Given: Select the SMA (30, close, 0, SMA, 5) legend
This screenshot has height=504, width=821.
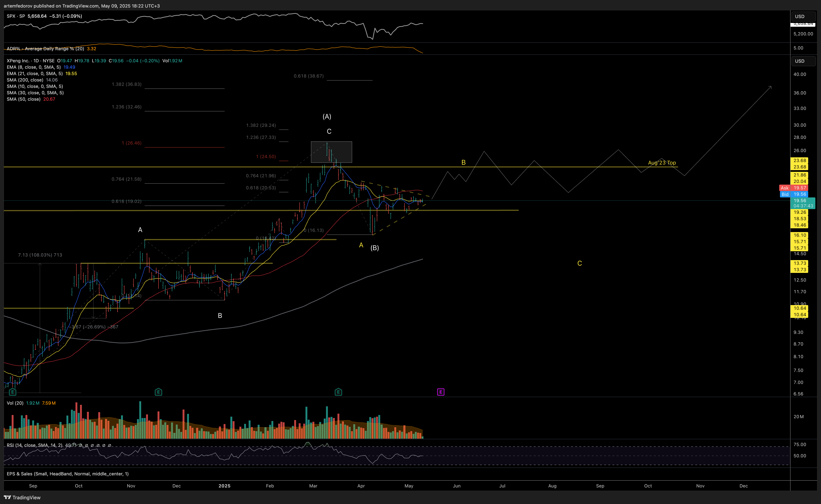Looking at the screenshot, I should click(35, 93).
